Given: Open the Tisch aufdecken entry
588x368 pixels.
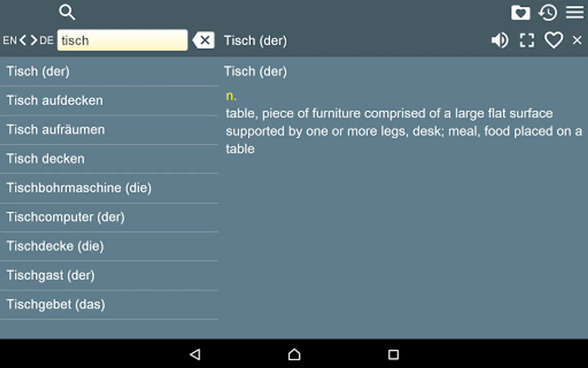Looking at the screenshot, I should 54,100.
